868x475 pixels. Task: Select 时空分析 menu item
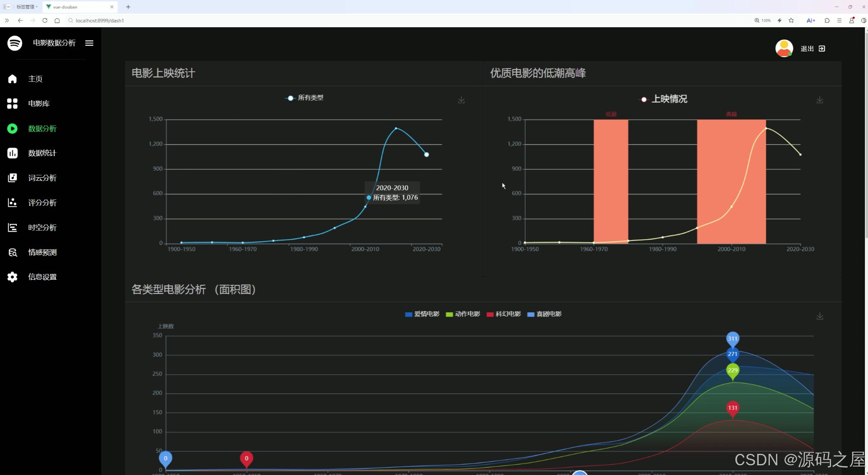coord(42,227)
